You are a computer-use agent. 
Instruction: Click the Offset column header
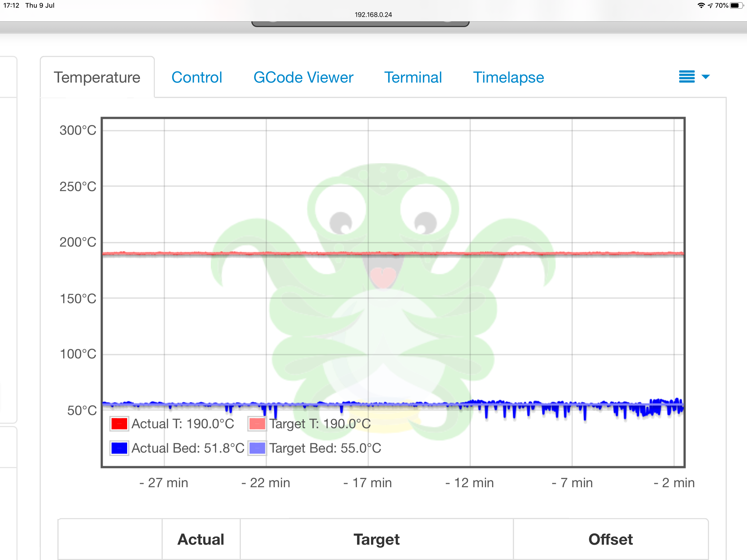click(611, 539)
